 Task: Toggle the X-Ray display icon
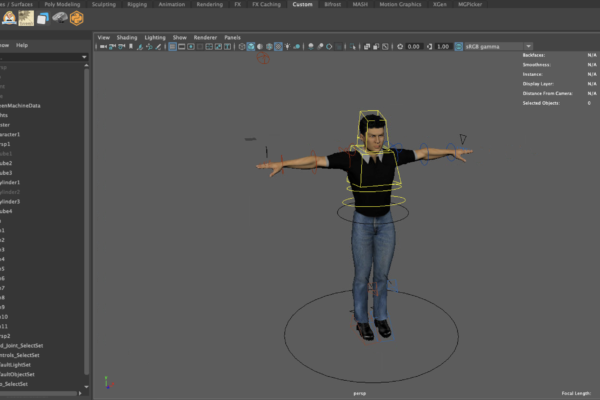[367, 47]
